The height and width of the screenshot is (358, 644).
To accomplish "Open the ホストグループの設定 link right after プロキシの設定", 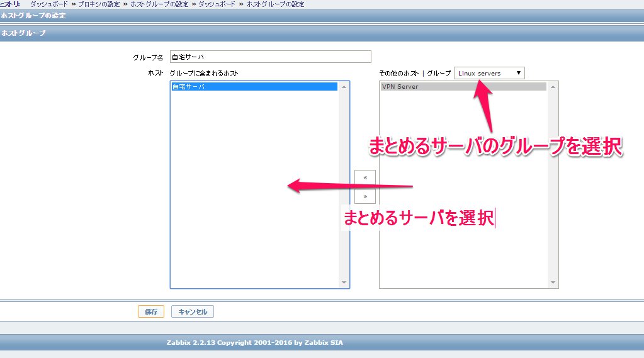I will pos(160,4).
